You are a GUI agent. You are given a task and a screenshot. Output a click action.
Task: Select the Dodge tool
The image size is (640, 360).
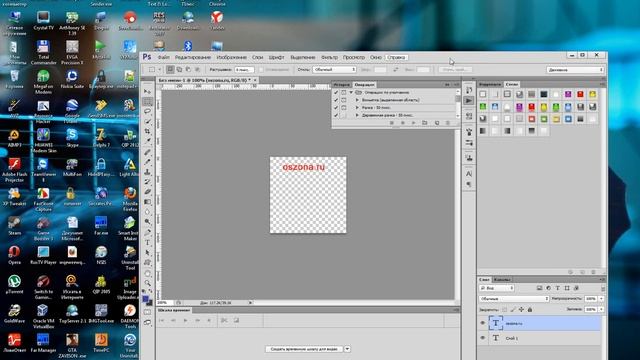click(147, 222)
